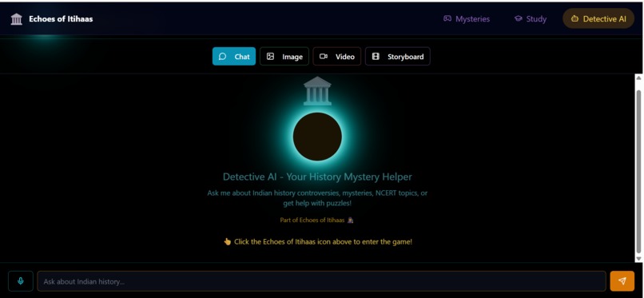Viewport: 644px width, 298px height.
Task: Click the microphone voice input button
Action: (x=21, y=281)
